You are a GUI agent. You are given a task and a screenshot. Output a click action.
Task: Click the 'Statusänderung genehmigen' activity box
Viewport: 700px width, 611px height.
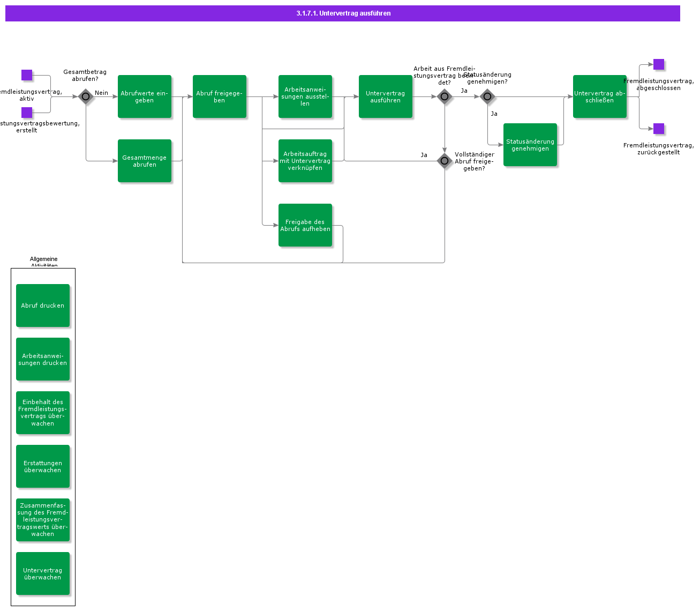(x=530, y=145)
